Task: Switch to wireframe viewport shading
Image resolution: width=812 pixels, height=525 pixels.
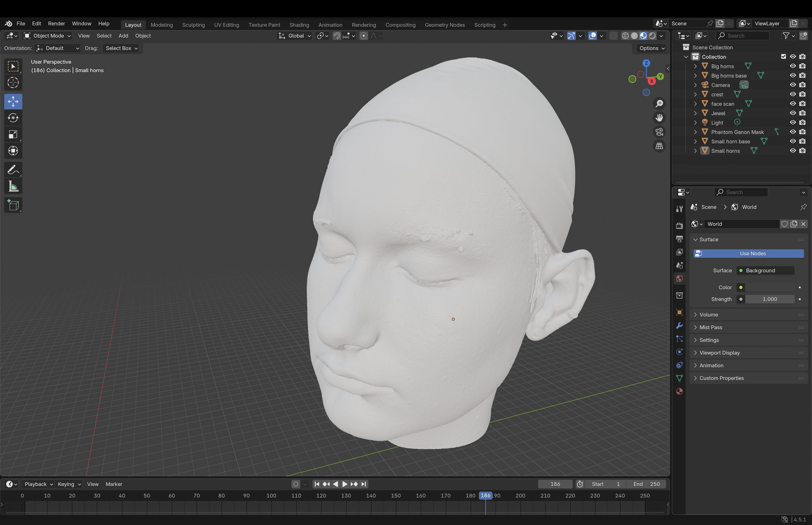Action: point(625,36)
